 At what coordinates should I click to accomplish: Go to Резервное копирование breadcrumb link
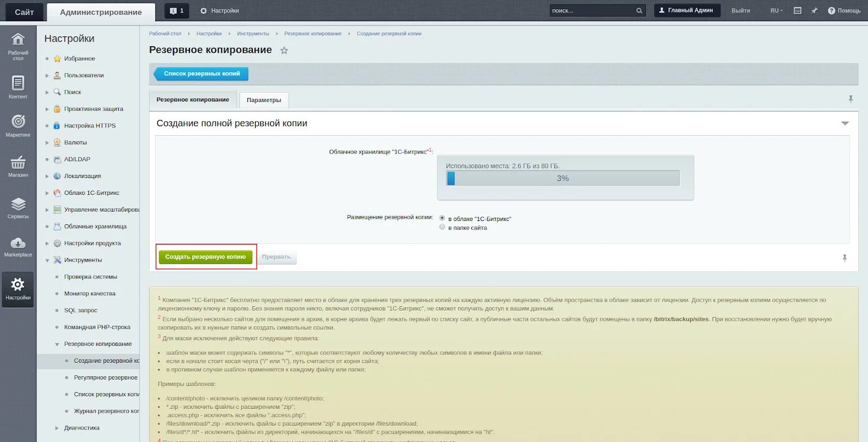coord(313,34)
